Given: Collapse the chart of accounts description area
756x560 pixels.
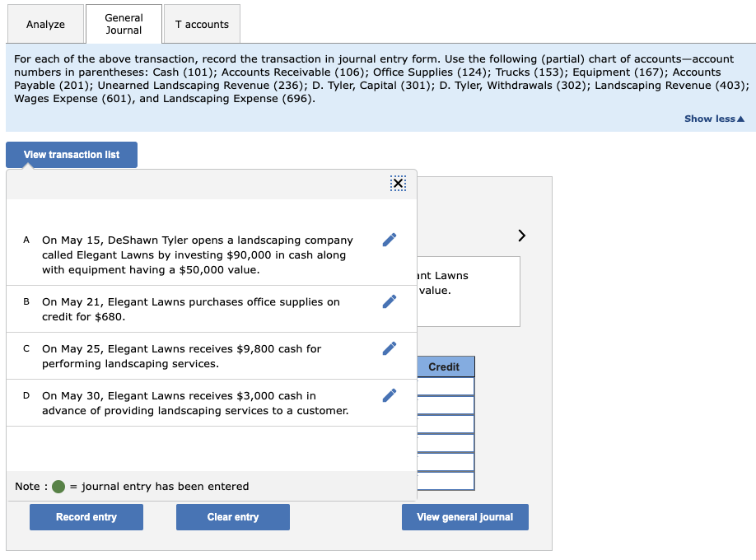Looking at the screenshot, I should click(713, 119).
